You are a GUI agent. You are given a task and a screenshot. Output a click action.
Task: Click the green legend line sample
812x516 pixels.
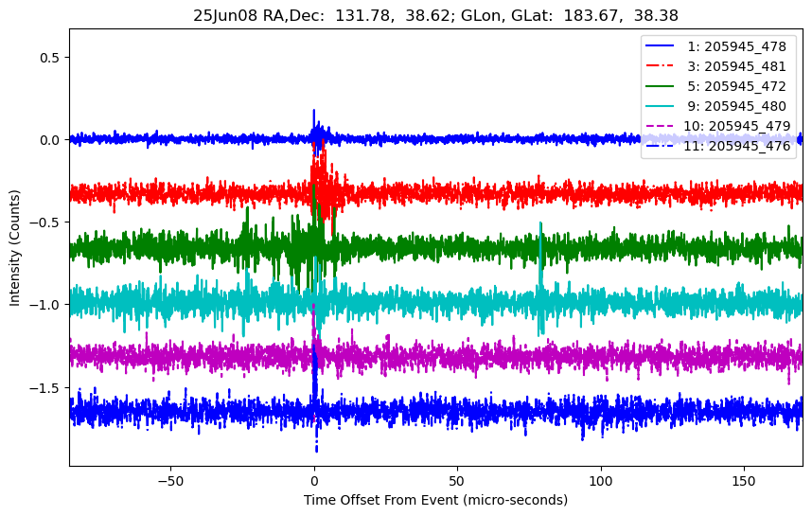tap(660, 85)
